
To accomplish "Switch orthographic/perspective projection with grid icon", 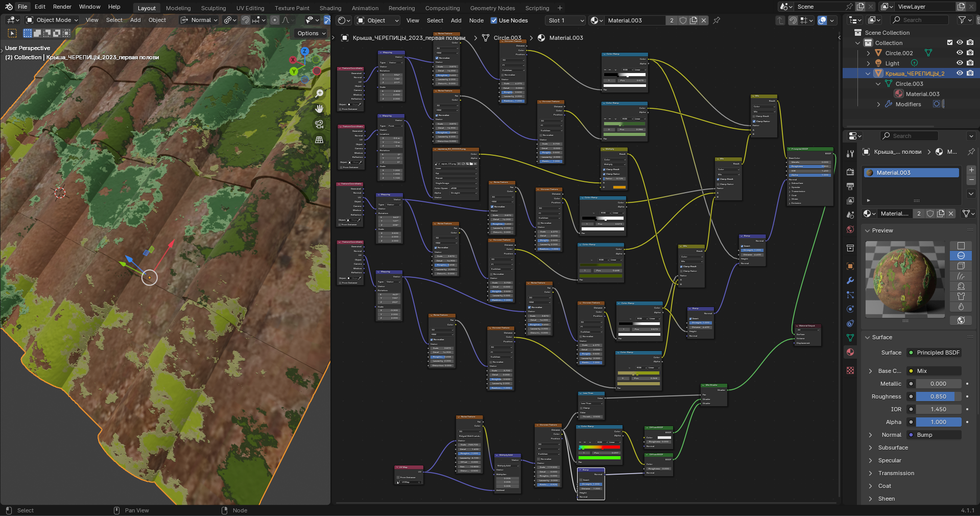I will (319, 139).
